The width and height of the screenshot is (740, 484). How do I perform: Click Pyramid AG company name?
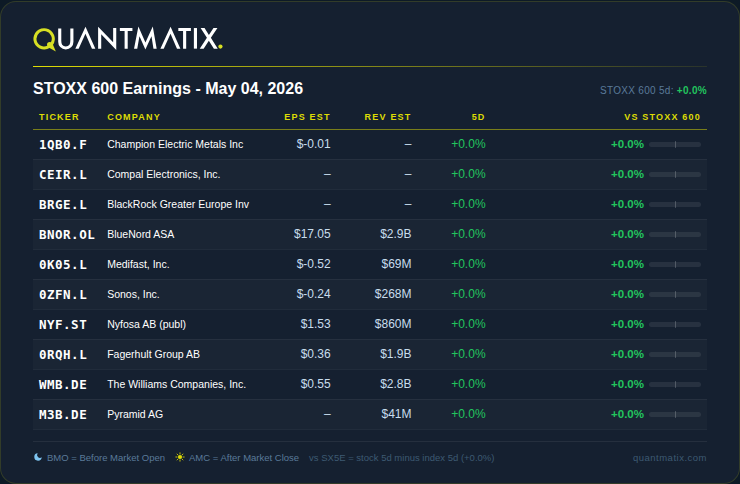[135, 414]
